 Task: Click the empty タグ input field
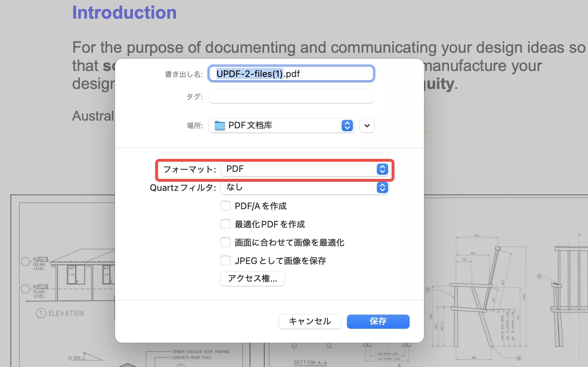click(x=291, y=96)
